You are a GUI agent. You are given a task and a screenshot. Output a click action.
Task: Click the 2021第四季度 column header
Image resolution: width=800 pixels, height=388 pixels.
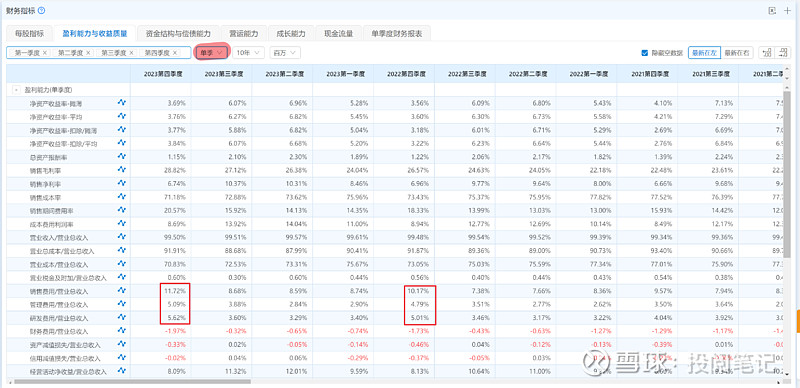pyautogui.click(x=647, y=74)
